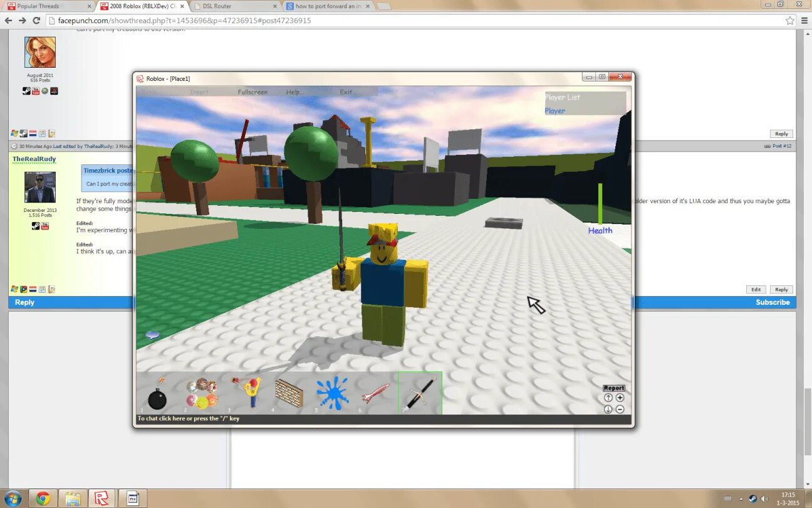812x508 pixels.
Task: Select the bomb tool in slot 1
Action: [157, 395]
